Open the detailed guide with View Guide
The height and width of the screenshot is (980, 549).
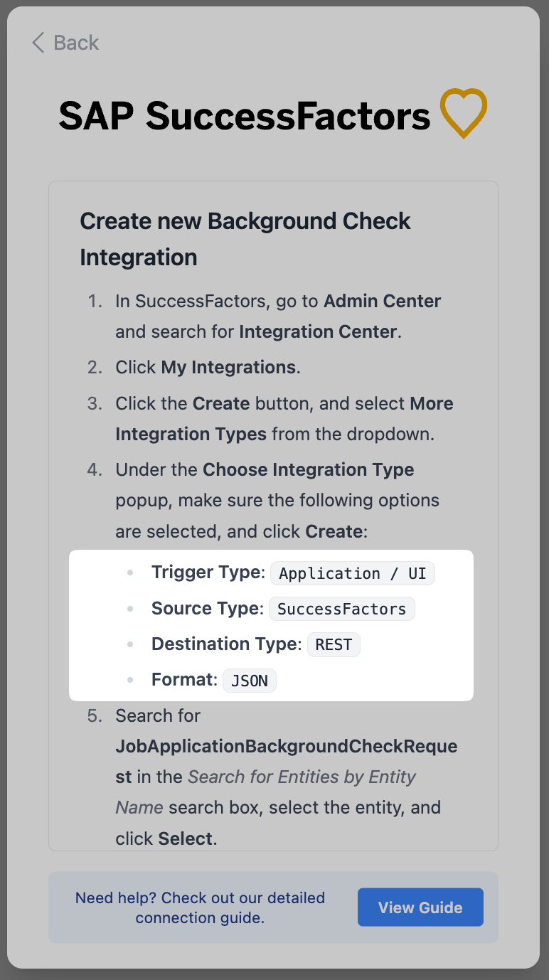click(x=420, y=907)
